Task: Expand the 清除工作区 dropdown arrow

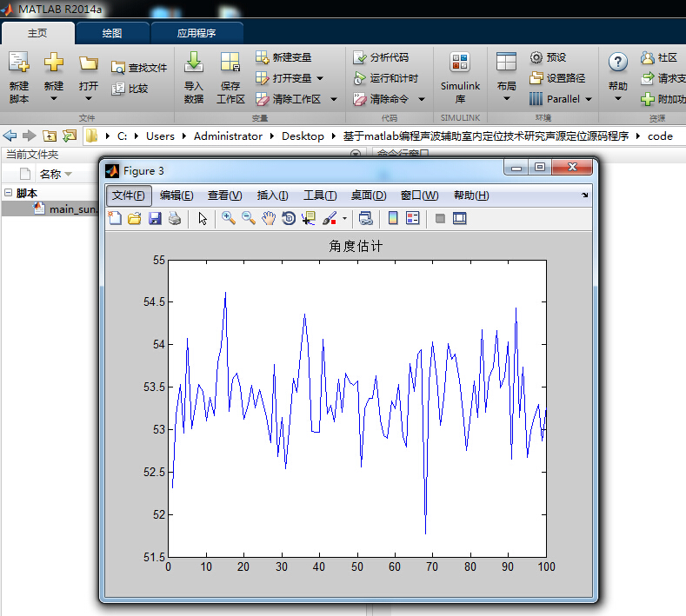Action: click(x=334, y=99)
